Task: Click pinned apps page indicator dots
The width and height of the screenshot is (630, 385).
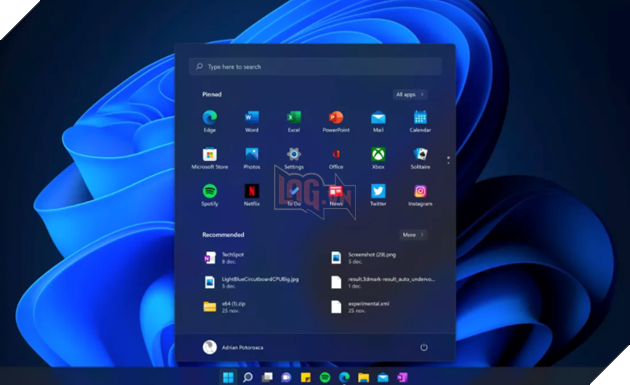Action: pos(448,160)
